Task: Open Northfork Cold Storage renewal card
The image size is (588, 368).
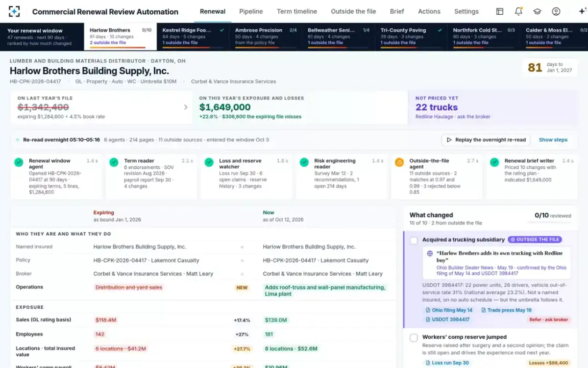Action: pos(484,37)
